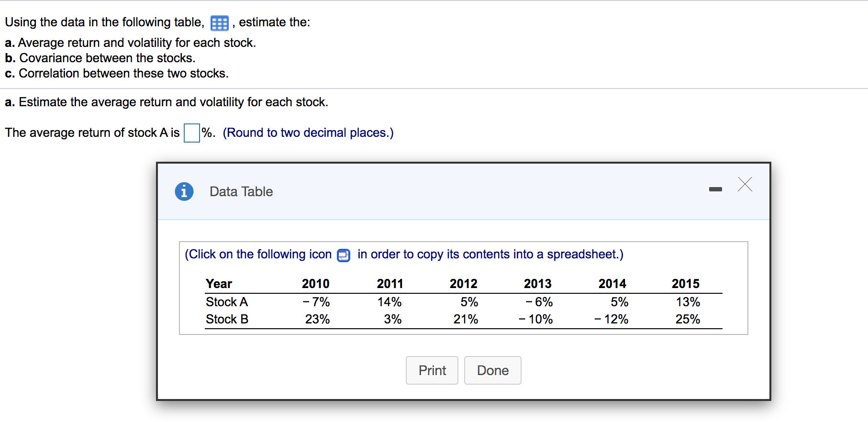Viewport: 868px width, 422px height.
Task: Click the X icon on the Data Table popup
Action: click(745, 185)
